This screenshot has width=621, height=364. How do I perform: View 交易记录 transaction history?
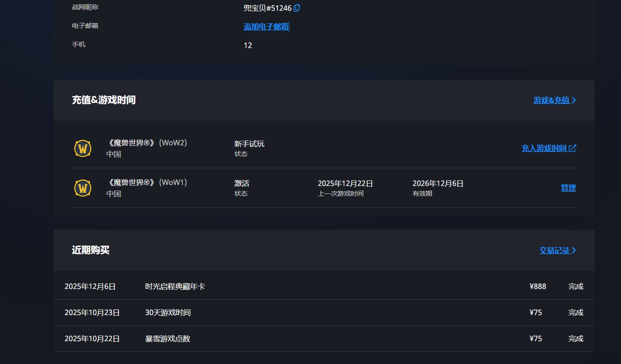tap(554, 250)
